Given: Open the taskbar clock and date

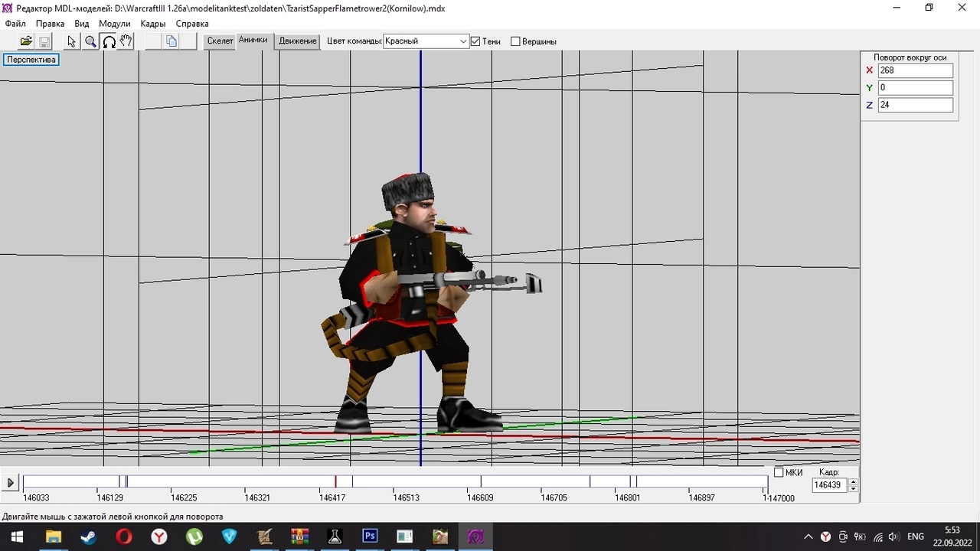Looking at the screenshot, I should 952,536.
